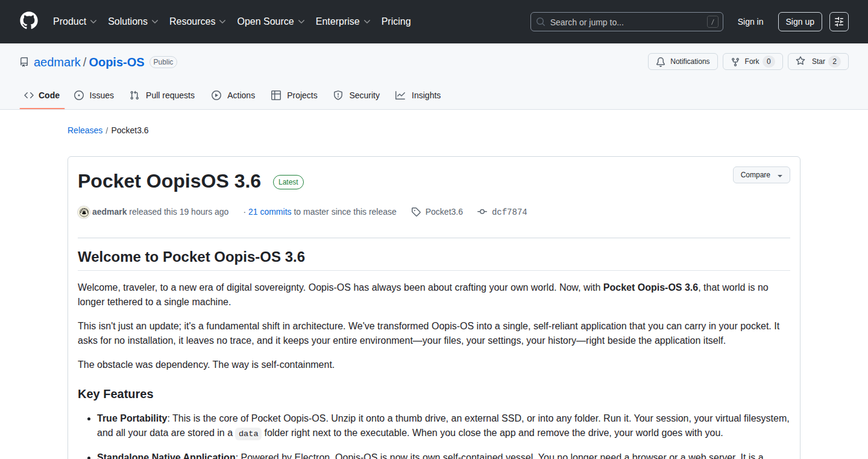Switch to the Security tab
The height and width of the screenshot is (459, 868).
pyautogui.click(x=357, y=95)
